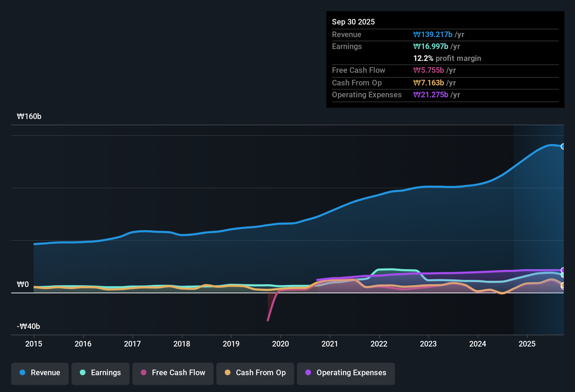Screen dimensions: 575x392
Task: Click the pink Free Cash Flow dot icon
Action: point(143,373)
